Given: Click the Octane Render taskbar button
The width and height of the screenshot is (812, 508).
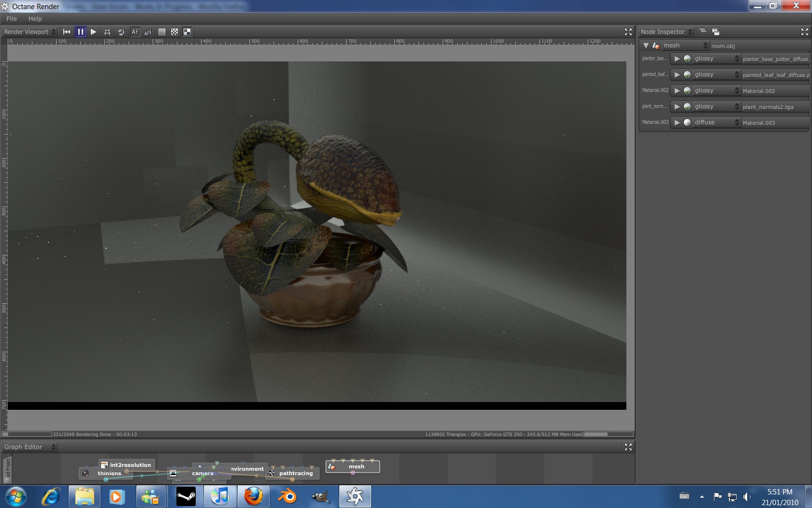Looking at the screenshot, I should click(x=355, y=497).
